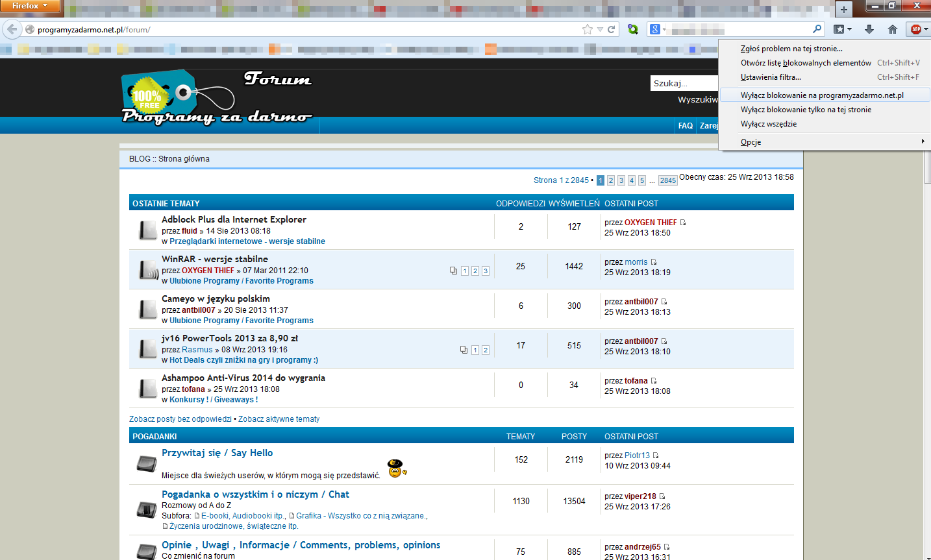The width and height of the screenshot is (931, 560).
Task: Open the Firefox application menu
Action: 30,6
